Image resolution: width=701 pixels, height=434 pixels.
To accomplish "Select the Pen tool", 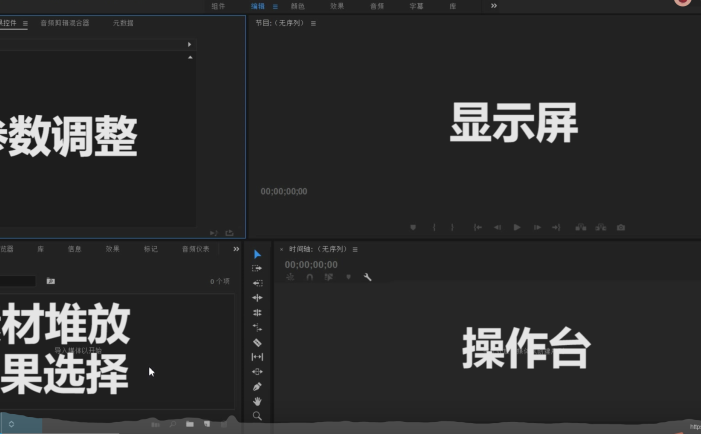I will (x=257, y=387).
